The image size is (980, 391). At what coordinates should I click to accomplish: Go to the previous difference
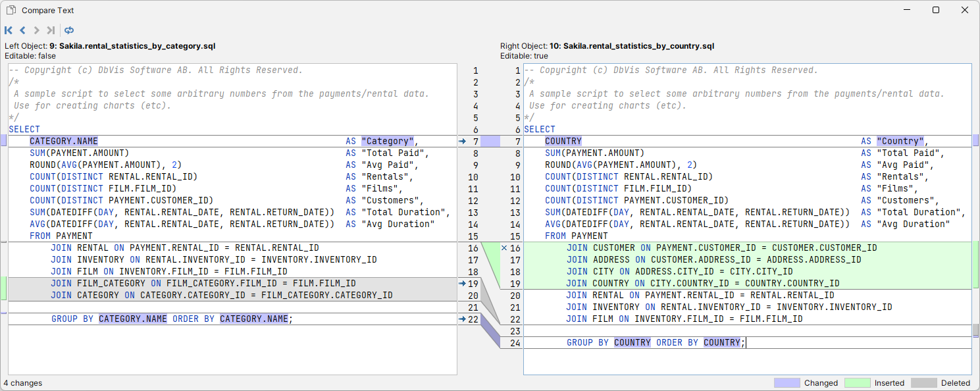point(22,30)
